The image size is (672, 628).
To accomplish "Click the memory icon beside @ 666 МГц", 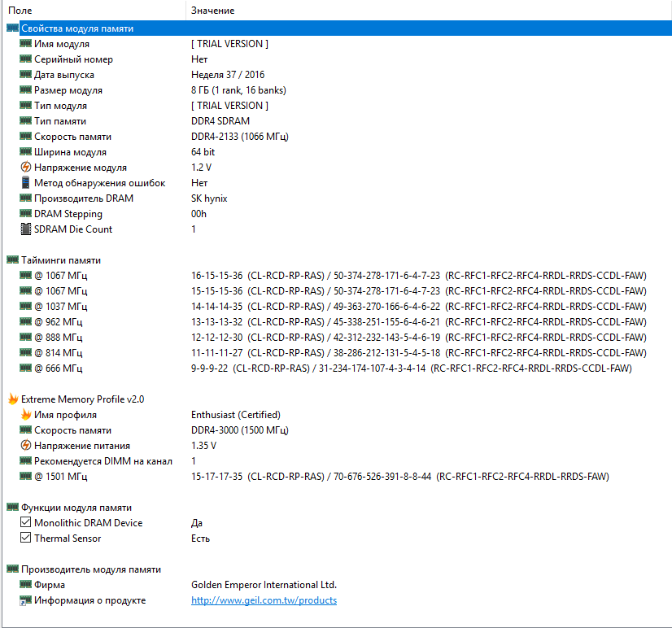I will click(x=26, y=368).
